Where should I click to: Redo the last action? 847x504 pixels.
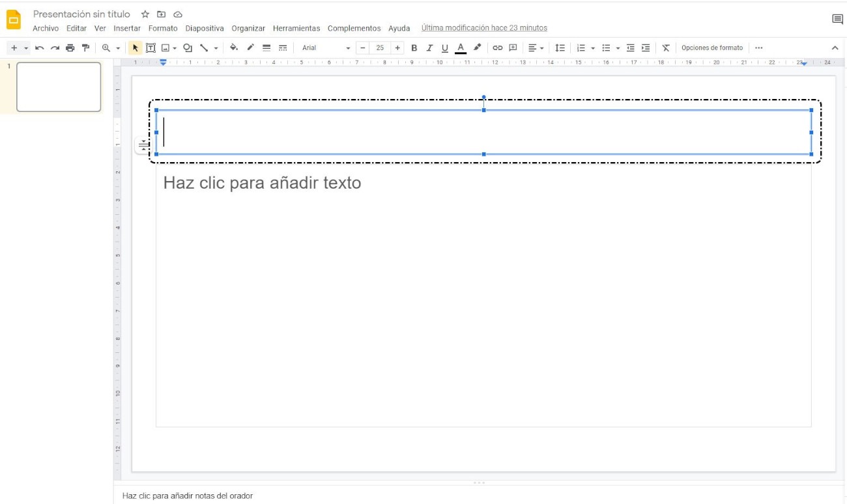tap(55, 48)
